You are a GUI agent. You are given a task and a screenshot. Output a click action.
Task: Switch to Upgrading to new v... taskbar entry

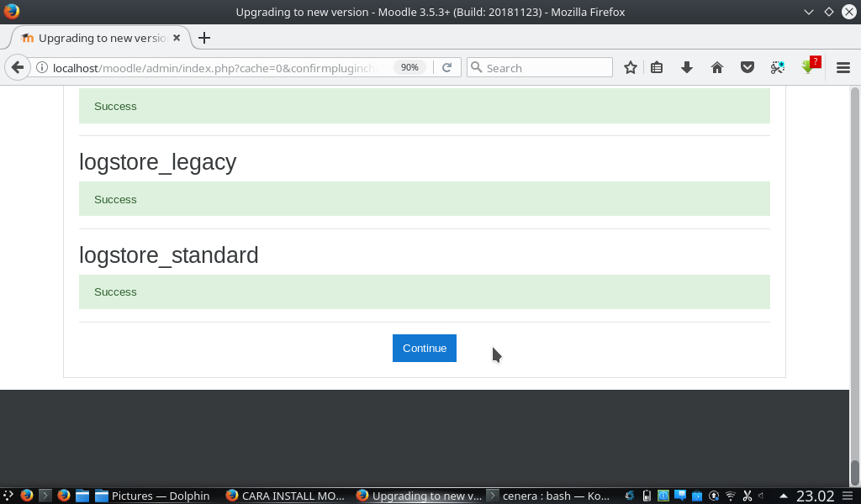pos(419,496)
